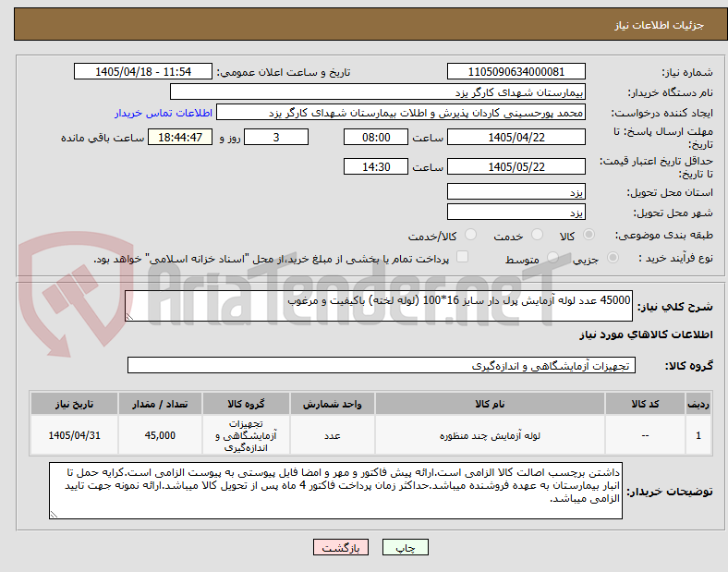Click the quantity cell 45,000

click(160, 435)
